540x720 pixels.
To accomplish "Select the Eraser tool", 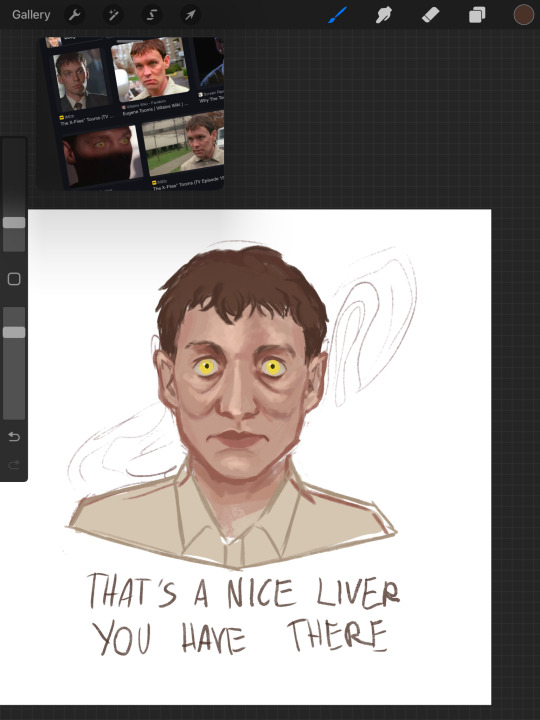I will pyautogui.click(x=430, y=15).
